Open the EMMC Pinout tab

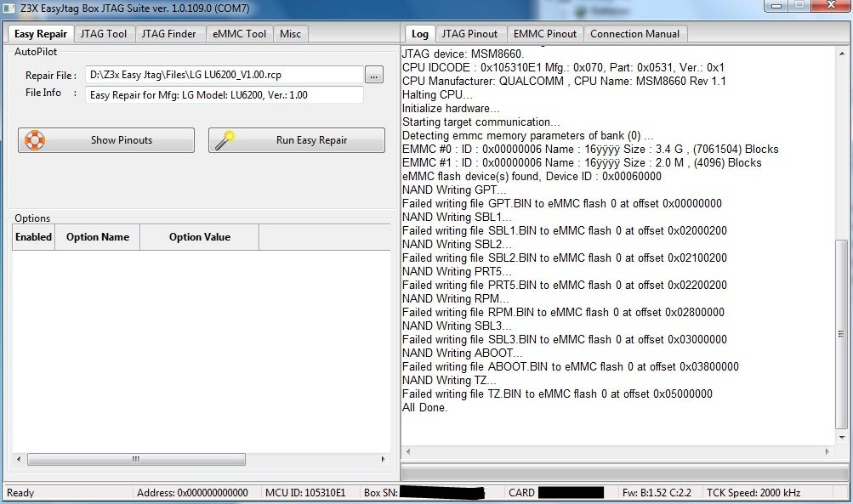click(544, 34)
